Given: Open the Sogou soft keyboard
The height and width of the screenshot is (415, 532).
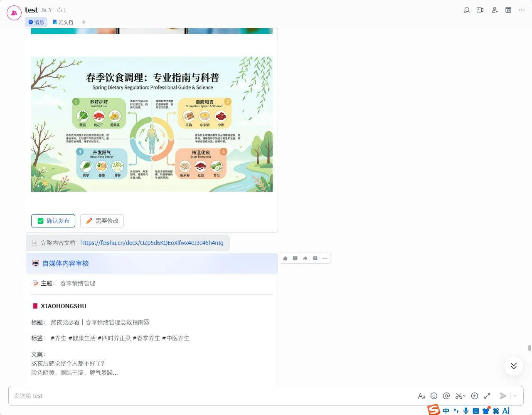Looking at the screenshot, I should click(476, 411).
